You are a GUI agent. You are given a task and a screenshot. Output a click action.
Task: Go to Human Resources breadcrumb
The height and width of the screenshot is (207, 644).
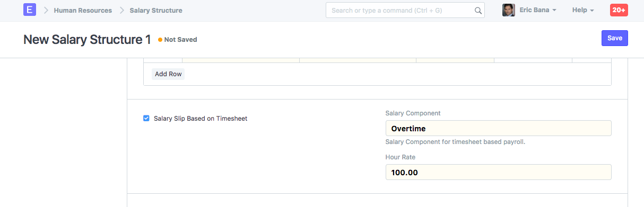click(x=83, y=10)
